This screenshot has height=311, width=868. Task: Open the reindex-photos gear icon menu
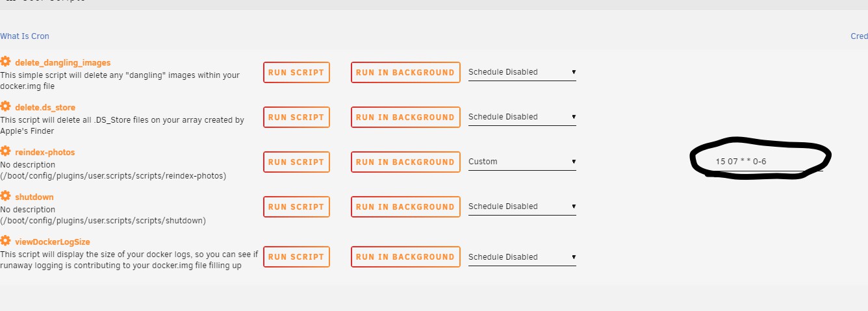pyautogui.click(x=5, y=151)
